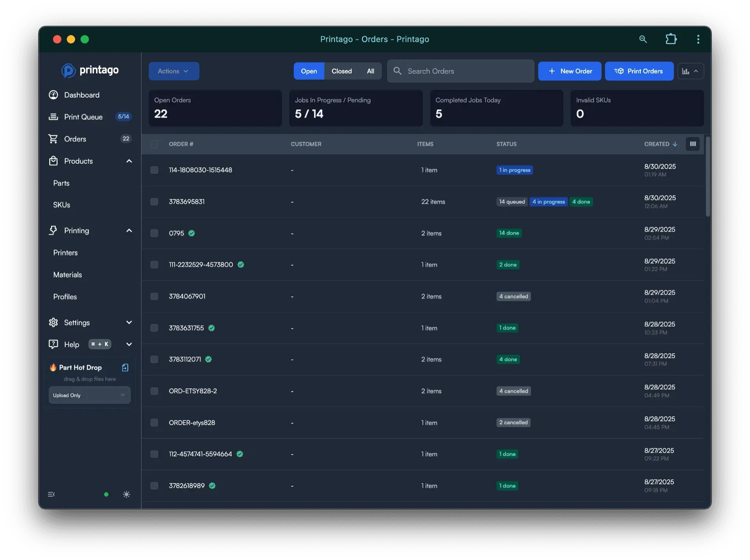Open the Actions dropdown

pos(173,71)
